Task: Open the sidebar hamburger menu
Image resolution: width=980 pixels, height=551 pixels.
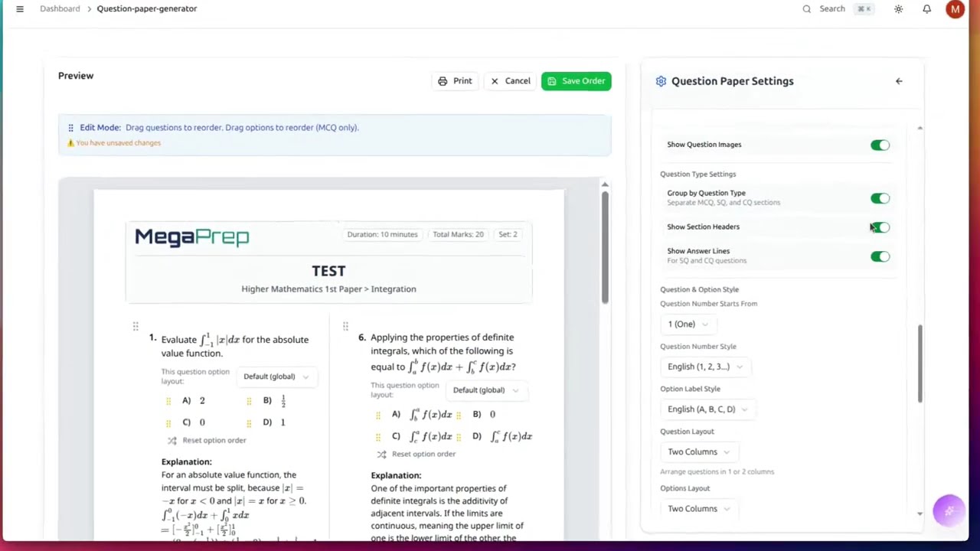Action: [20, 8]
